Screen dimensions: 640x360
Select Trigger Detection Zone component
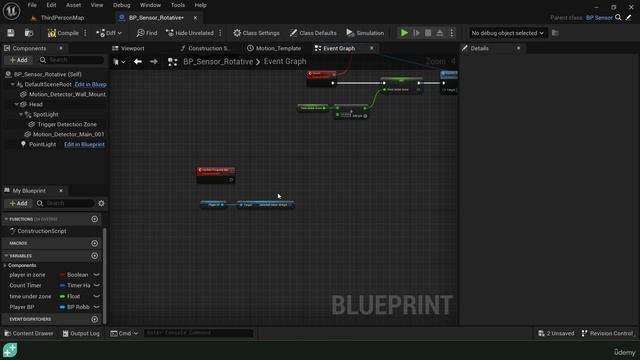(67, 124)
